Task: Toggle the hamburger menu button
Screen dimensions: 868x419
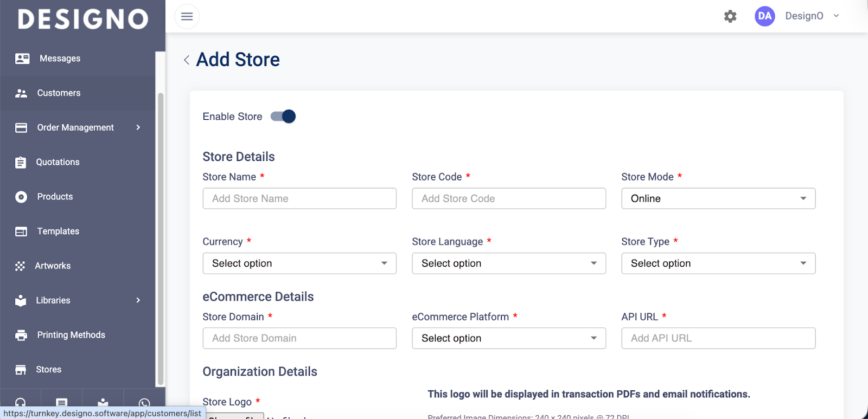Action: [x=187, y=16]
